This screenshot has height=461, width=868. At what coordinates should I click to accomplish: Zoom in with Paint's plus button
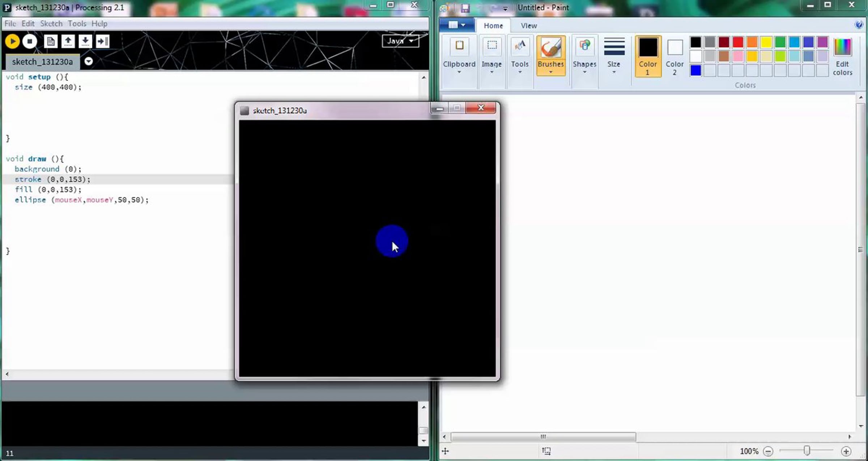(x=846, y=451)
